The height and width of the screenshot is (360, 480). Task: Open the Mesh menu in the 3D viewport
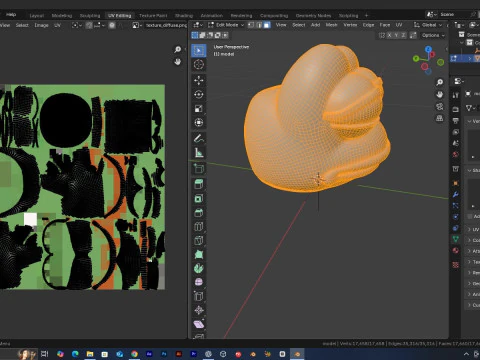[331, 25]
